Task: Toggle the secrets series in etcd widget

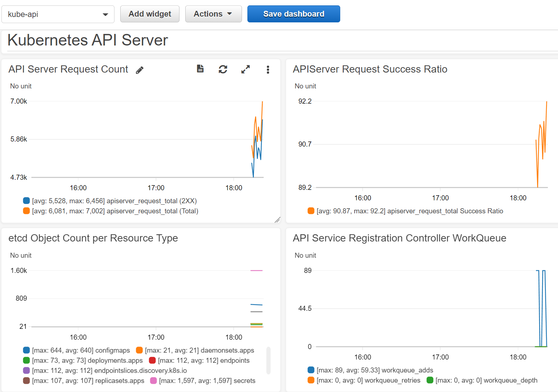Action: 153,380
